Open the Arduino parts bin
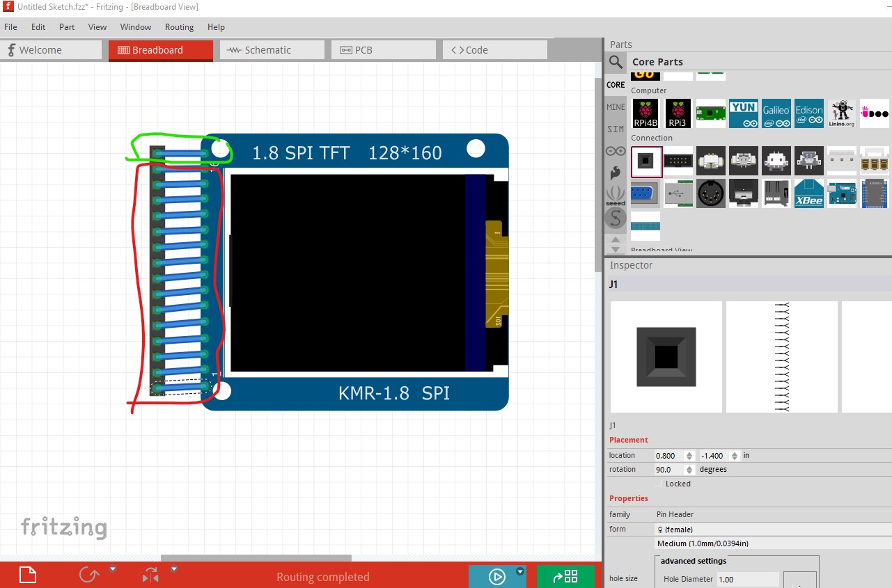 (x=616, y=151)
